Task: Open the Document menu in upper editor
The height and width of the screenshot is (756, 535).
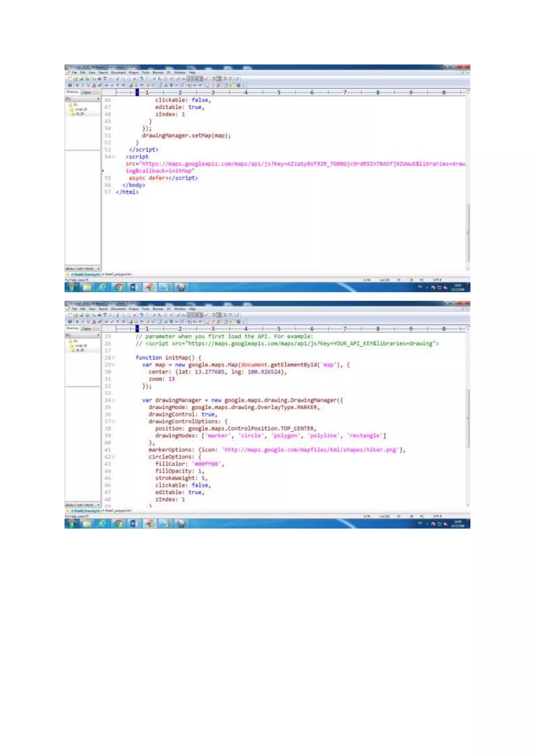Action: (x=118, y=72)
